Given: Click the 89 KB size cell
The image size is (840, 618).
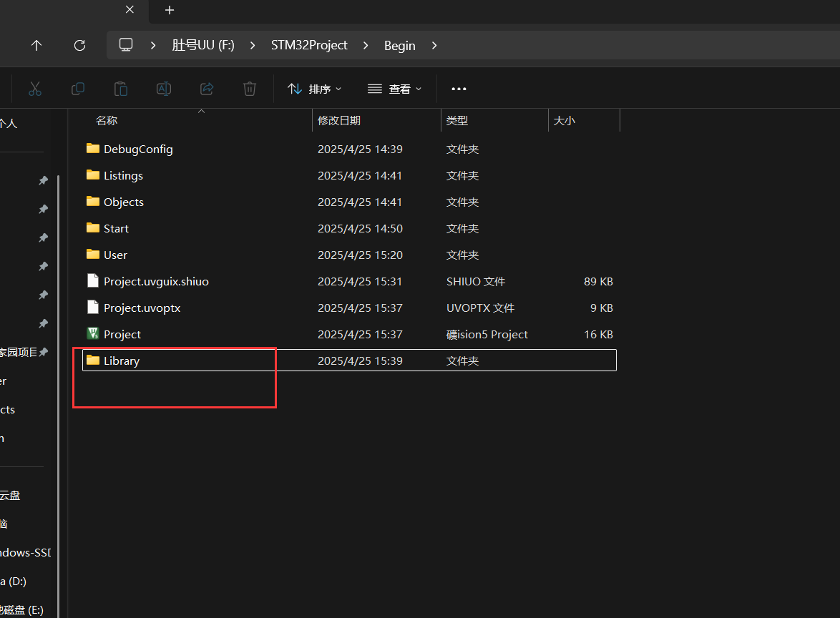Looking at the screenshot, I should (598, 281).
